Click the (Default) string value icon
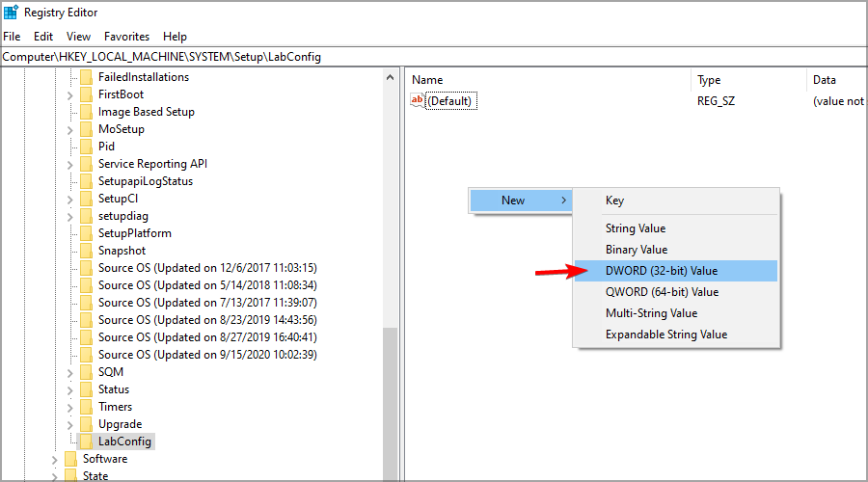Image resolution: width=868 pixels, height=482 pixels. point(417,100)
